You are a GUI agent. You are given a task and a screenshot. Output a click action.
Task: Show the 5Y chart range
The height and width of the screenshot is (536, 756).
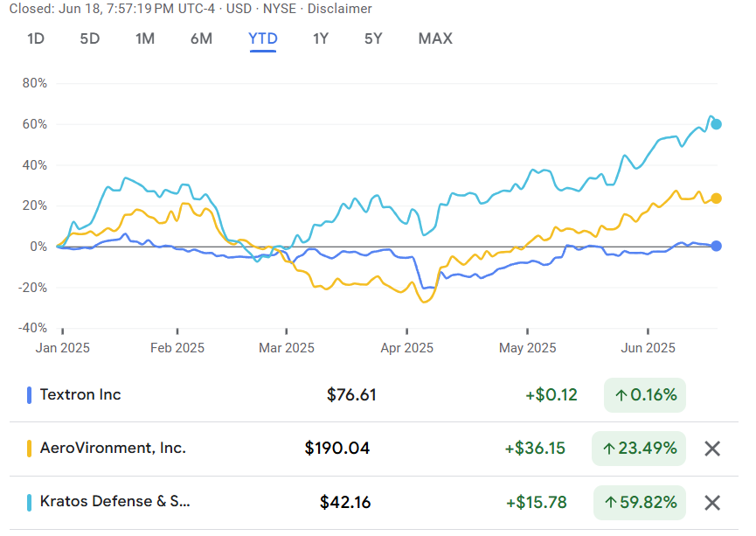373,38
